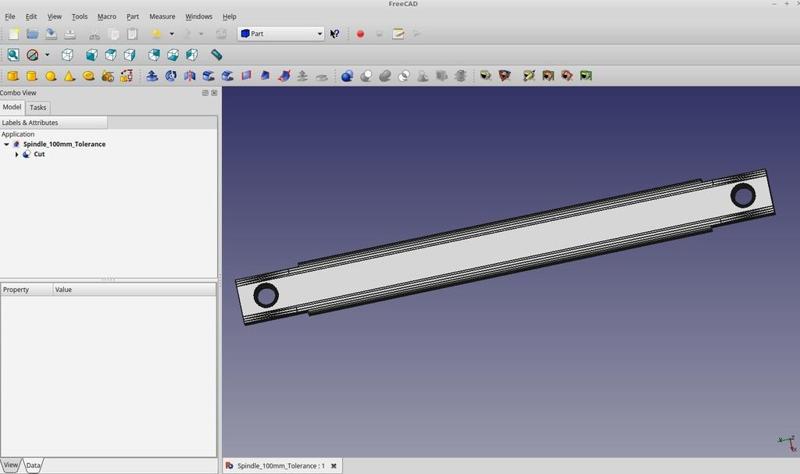The height and width of the screenshot is (474, 800).
Task: Switch to the Tasks tab
Action: [37, 107]
